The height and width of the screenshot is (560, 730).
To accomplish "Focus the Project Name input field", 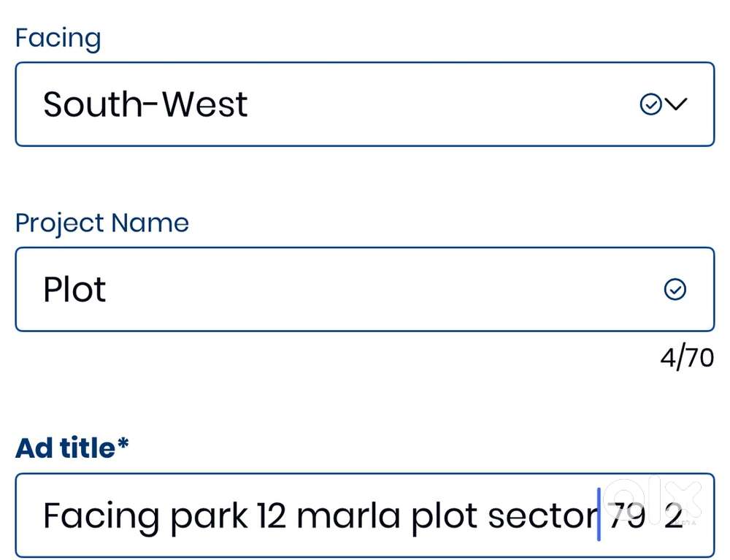I will pyautogui.click(x=365, y=290).
